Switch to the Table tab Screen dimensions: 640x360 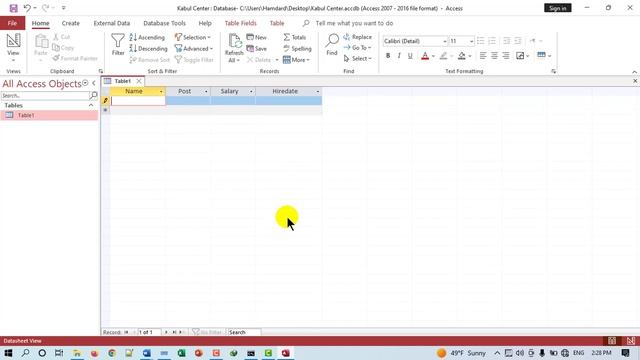(x=277, y=23)
